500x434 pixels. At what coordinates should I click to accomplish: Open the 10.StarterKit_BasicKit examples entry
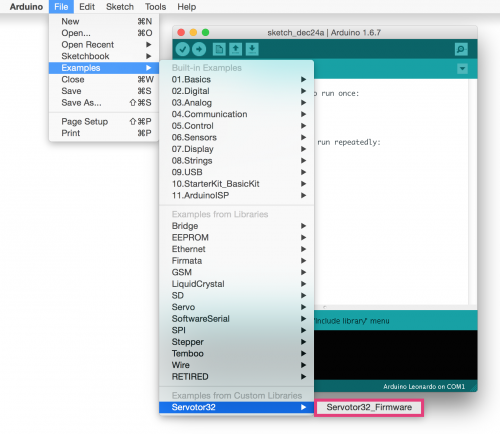237,184
